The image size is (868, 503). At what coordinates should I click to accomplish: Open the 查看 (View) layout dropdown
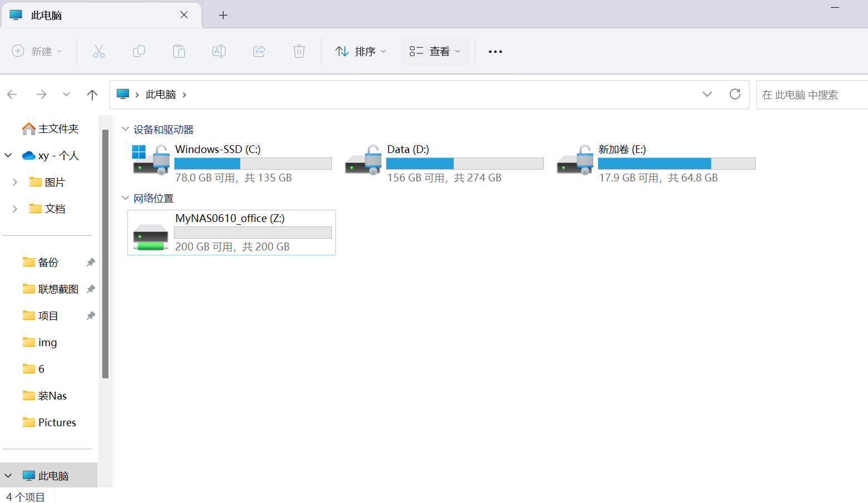coord(435,51)
